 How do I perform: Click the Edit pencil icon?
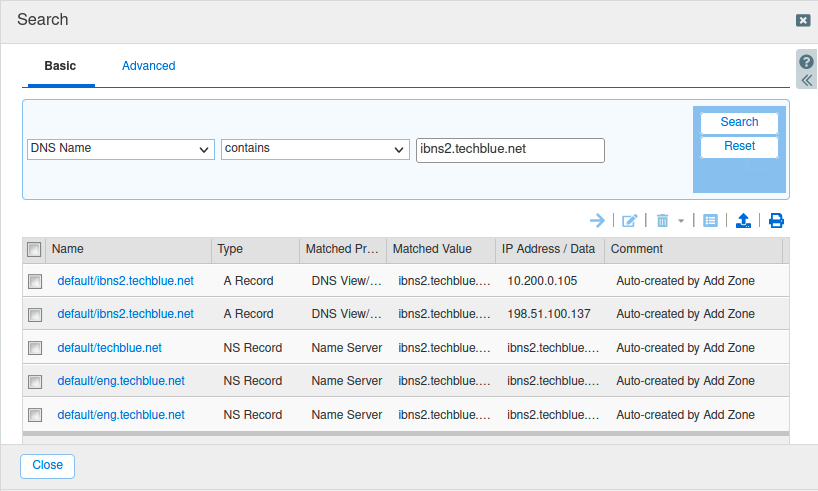(x=629, y=221)
